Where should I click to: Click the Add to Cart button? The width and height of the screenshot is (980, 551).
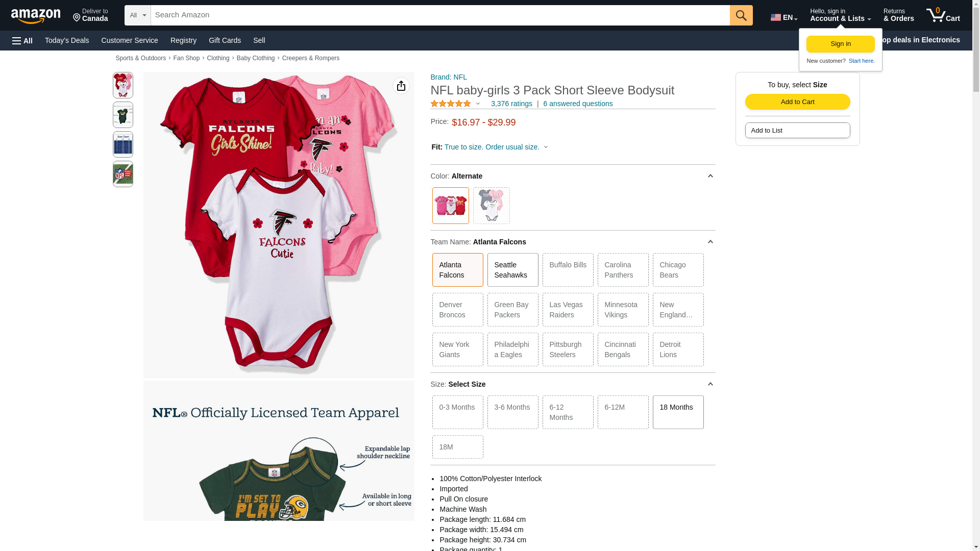point(797,102)
